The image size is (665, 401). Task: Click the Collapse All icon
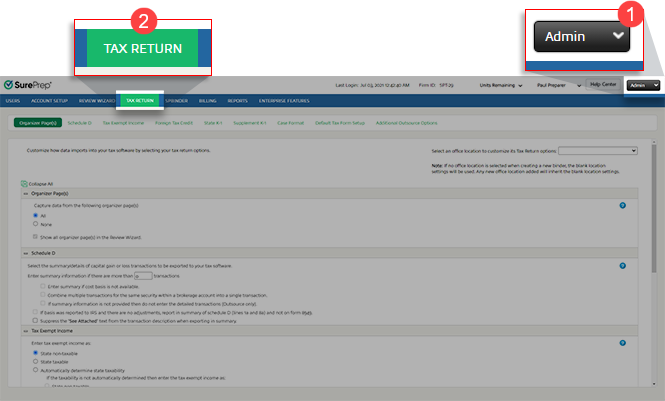click(x=24, y=184)
